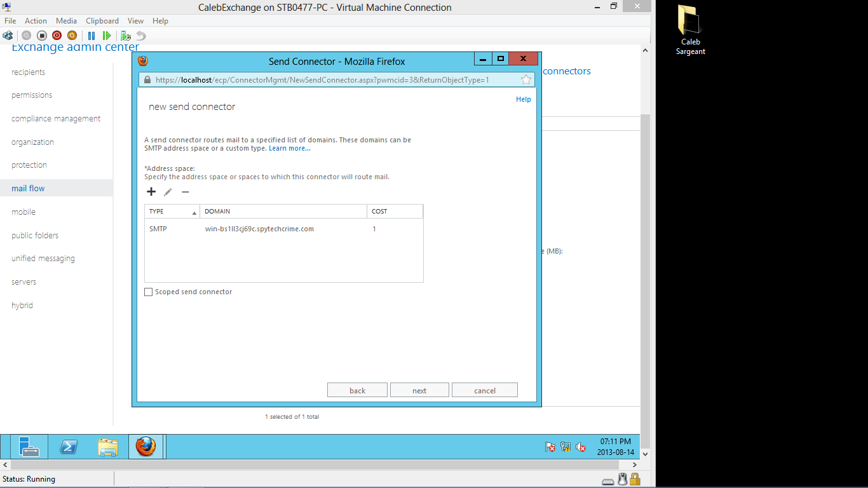The height and width of the screenshot is (488, 868).
Task: Open the Clipboard menu
Action: point(102,21)
